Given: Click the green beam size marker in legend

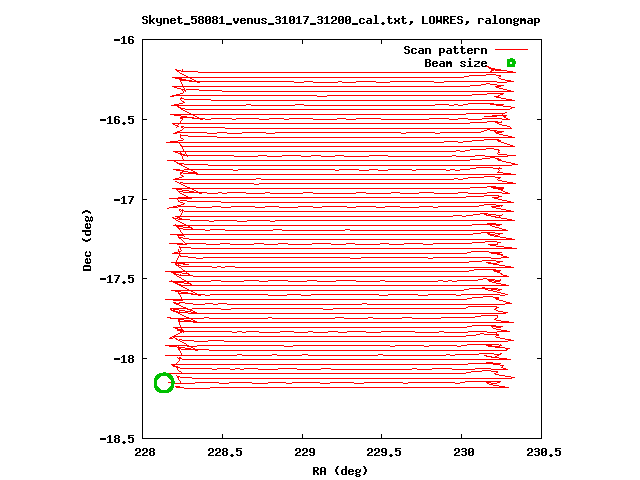Looking at the screenshot, I should pos(511,63).
